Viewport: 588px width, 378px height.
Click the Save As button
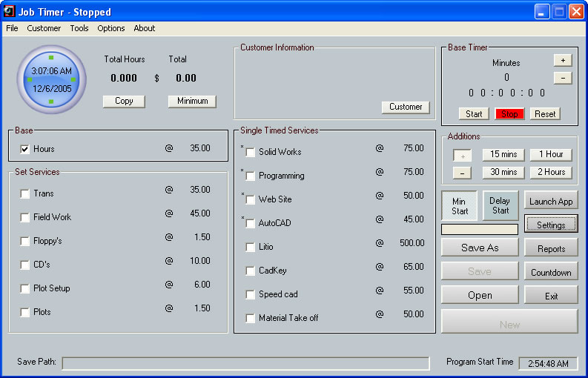point(480,248)
